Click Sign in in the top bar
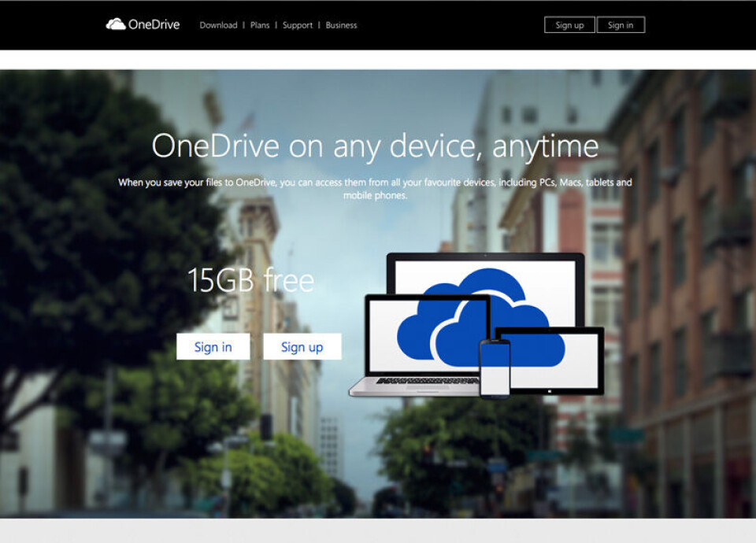756x543 pixels. [x=621, y=25]
